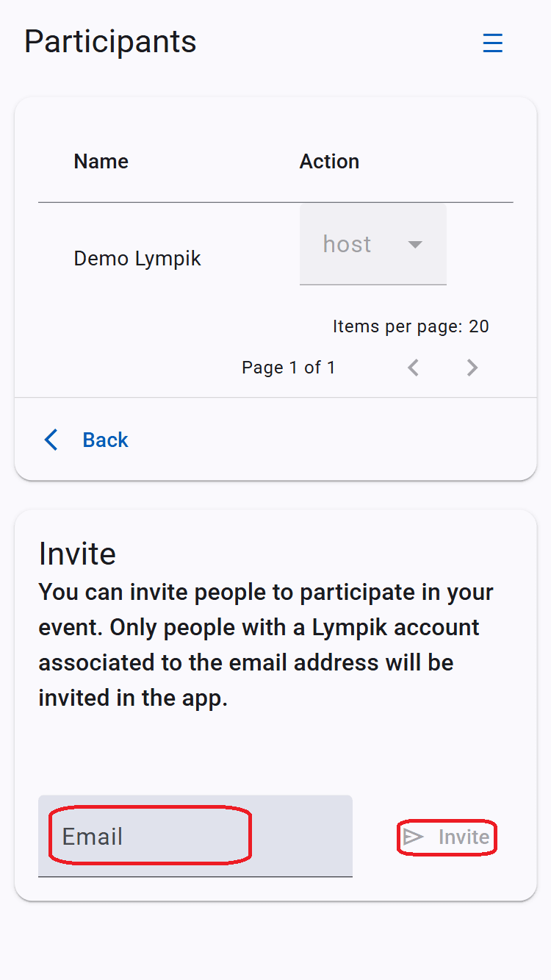
Task: Click the Invite section heading
Action: click(77, 554)
